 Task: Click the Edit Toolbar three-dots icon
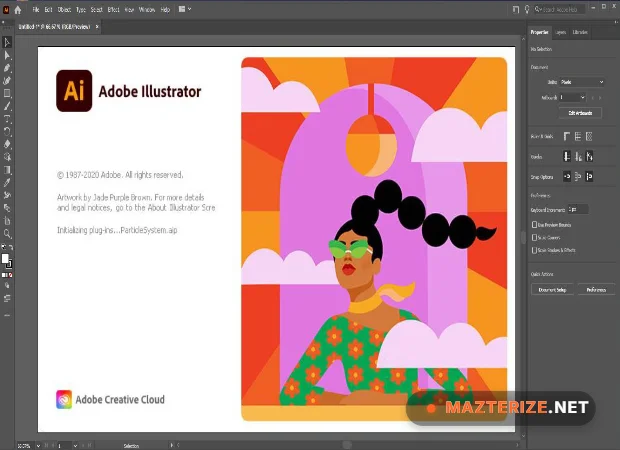(x=7, y=316)
